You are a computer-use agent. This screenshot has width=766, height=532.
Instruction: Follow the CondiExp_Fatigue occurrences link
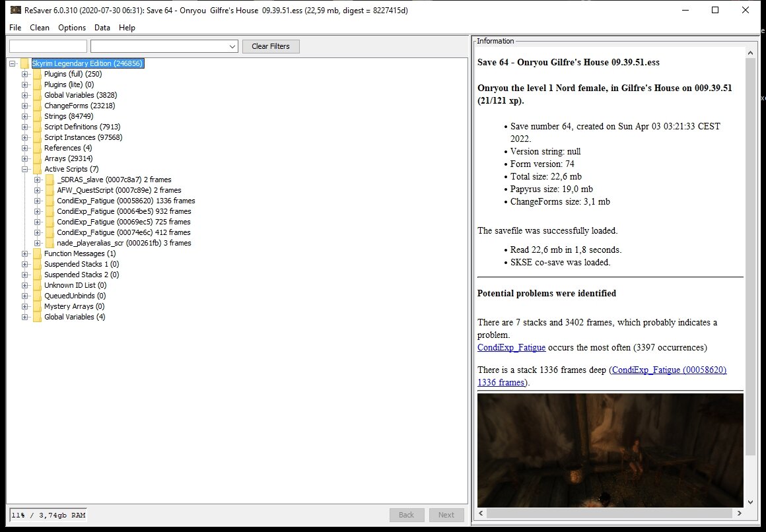coord(512,348)
